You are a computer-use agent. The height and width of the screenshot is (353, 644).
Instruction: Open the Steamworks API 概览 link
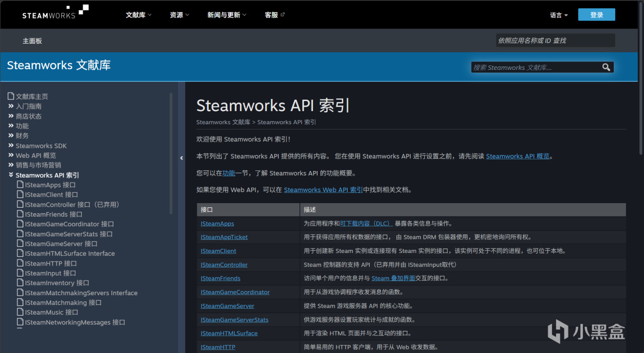(x=518, y=156)
